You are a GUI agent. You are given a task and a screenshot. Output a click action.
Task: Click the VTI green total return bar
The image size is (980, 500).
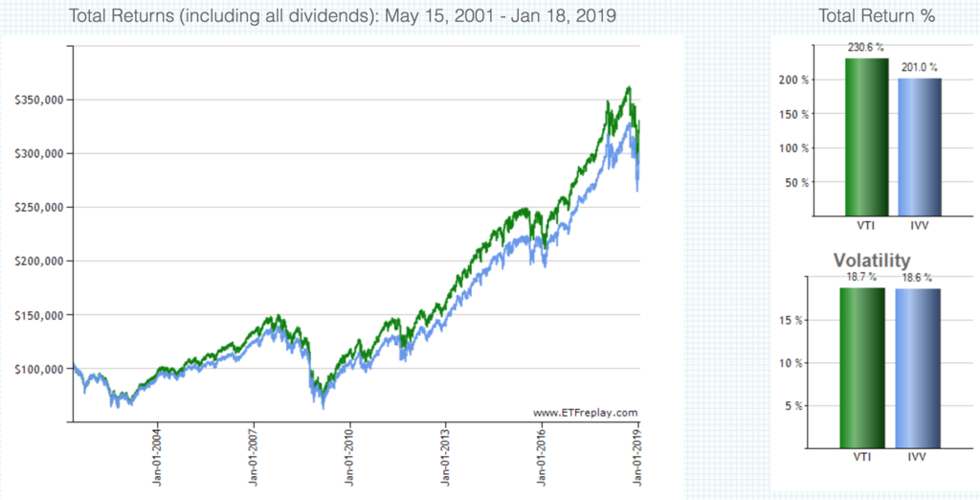(866, 137)
